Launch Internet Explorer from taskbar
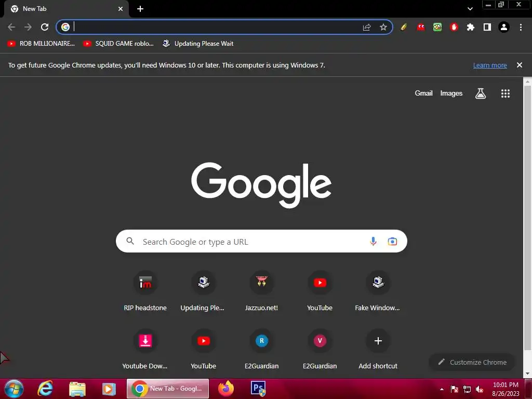This screenshot has width=532, height=399. (45, 389)
